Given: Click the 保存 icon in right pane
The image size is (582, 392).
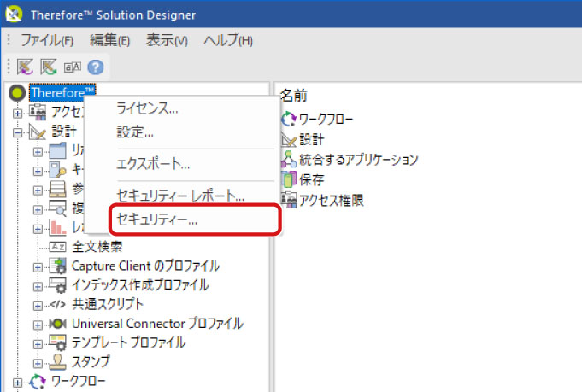Looking at the screenshot, I should 289,180.
